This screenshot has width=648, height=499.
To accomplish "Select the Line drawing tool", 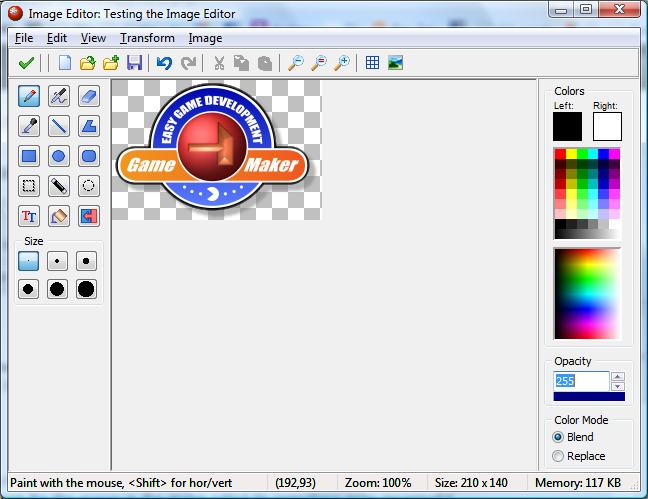I will click(59, 126).
